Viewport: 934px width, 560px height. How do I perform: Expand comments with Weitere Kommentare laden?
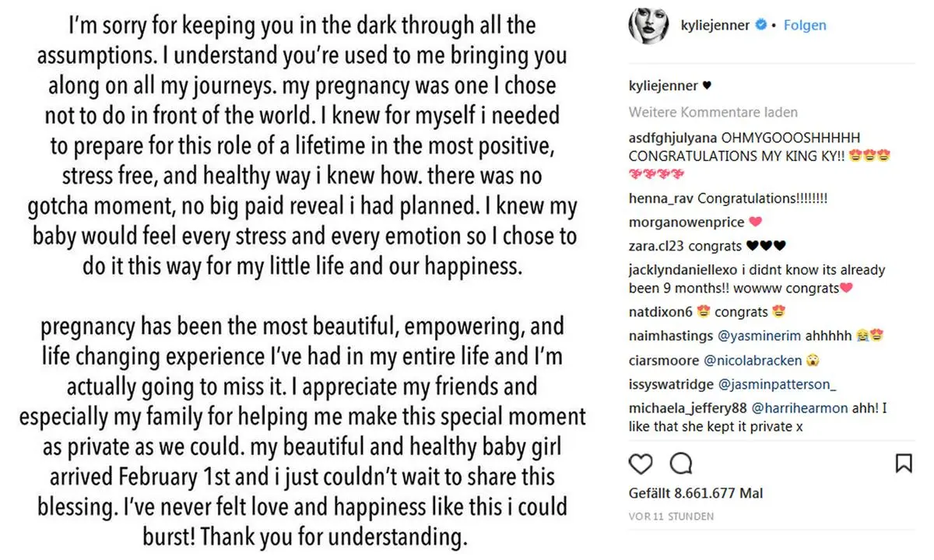coord(713,112)
